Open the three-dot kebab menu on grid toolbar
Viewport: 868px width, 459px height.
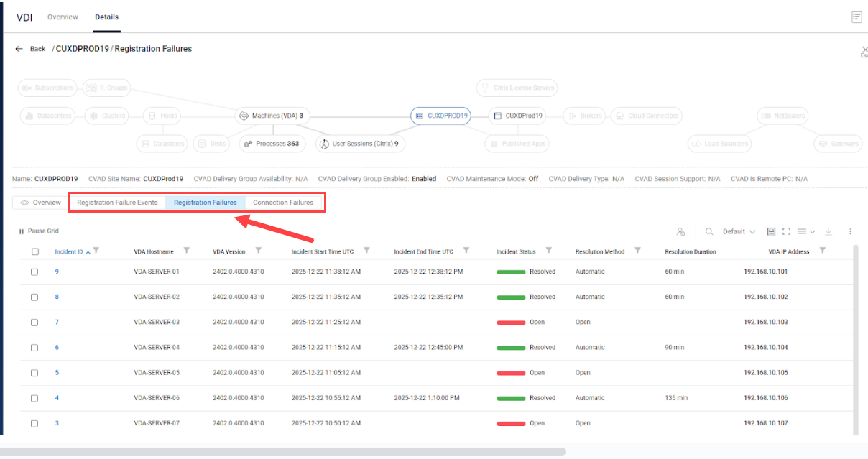click(850, 231)
